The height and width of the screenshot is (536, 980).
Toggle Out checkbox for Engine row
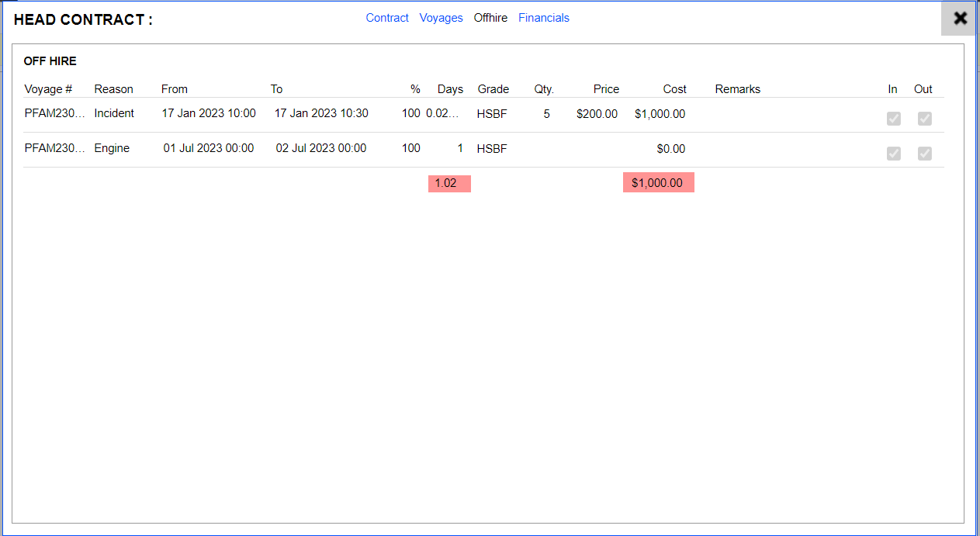tap(924, 154)
